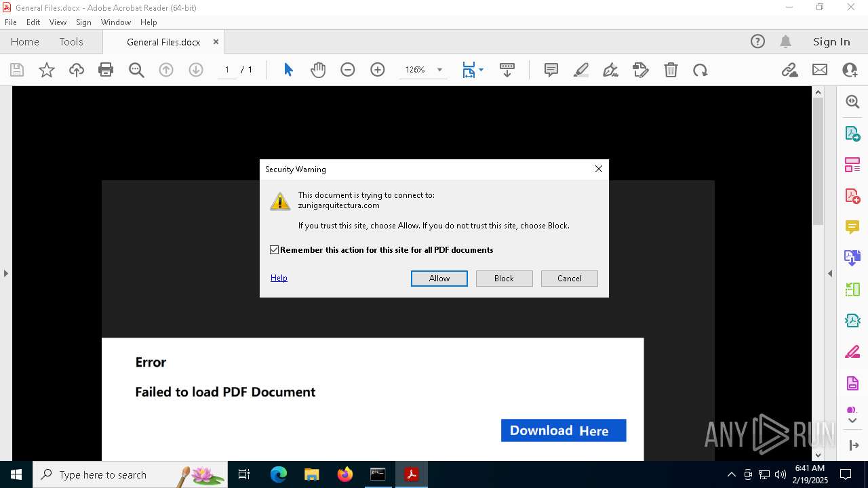Go to previous page arrow
The height and width of the screenshot is (488, 868).
pyautogui.click(x=166, y=70)
